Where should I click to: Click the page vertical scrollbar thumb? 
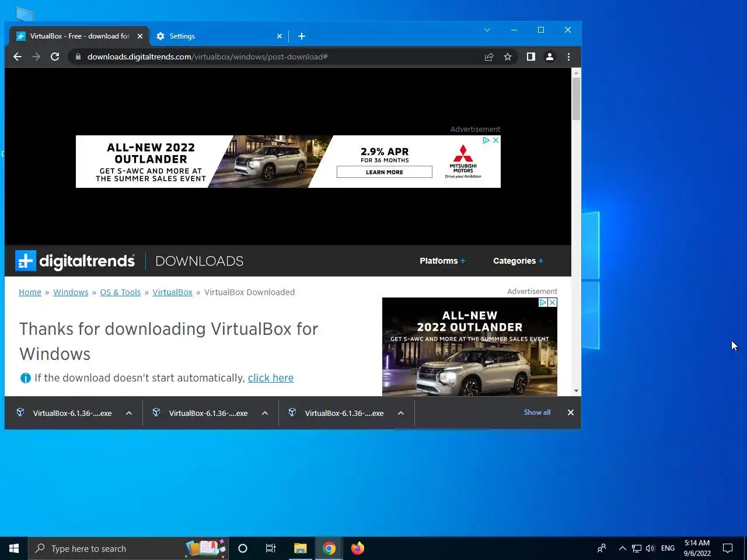tap(577, 99)
